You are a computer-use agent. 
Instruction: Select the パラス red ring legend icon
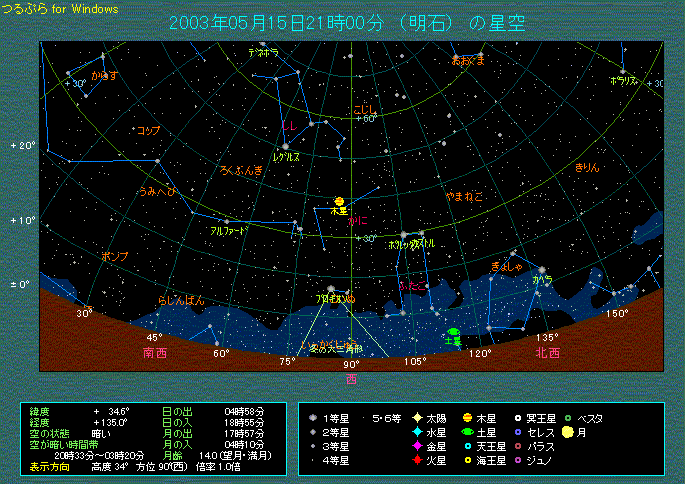518,446
